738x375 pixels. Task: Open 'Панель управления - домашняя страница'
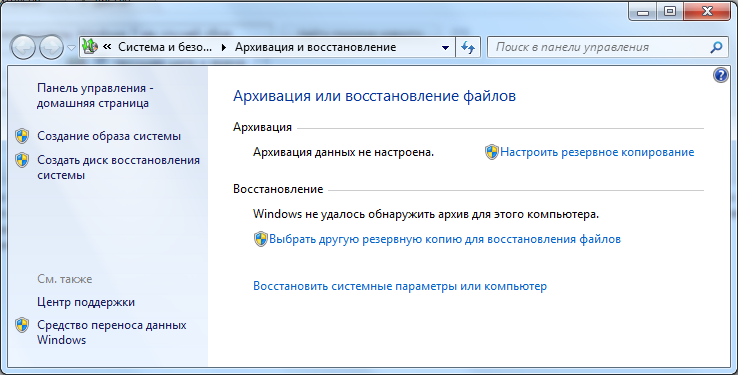point(96,96)
